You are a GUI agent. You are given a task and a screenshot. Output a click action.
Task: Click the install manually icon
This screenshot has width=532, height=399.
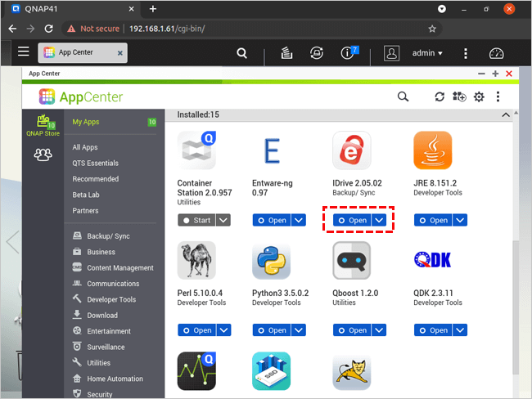(459, 96)
